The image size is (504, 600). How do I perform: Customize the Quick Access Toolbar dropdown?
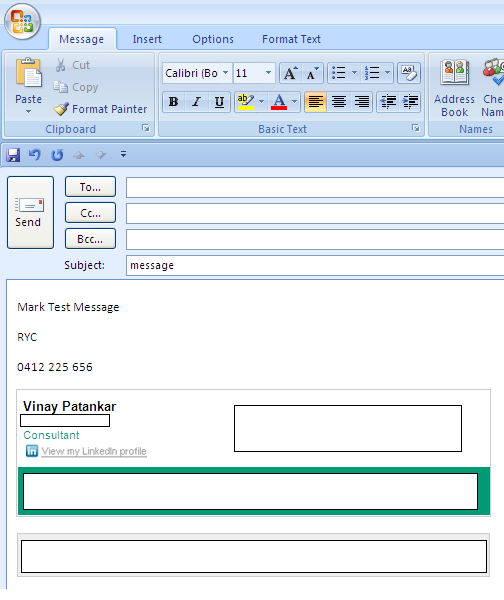point(123,154)
